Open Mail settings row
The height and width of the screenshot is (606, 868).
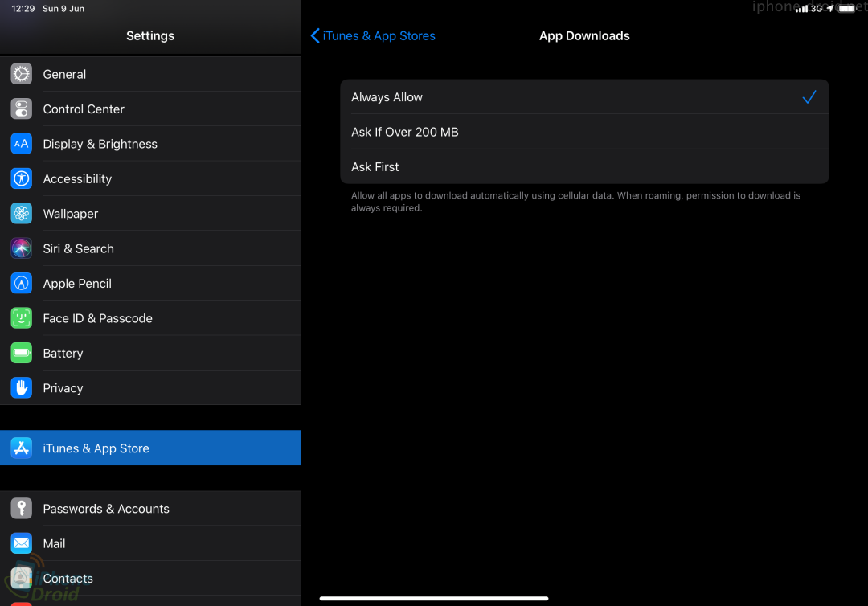pyautogui.click(x=150, y=543)
